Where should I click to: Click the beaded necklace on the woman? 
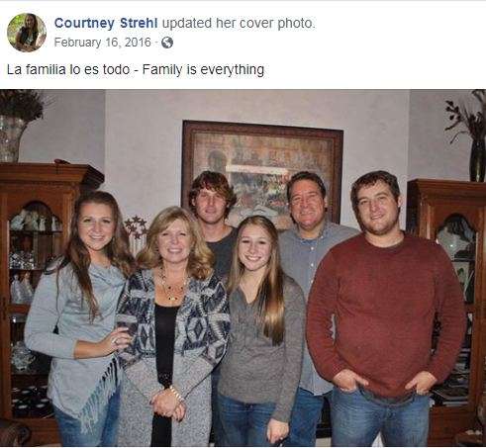point(171,285)
